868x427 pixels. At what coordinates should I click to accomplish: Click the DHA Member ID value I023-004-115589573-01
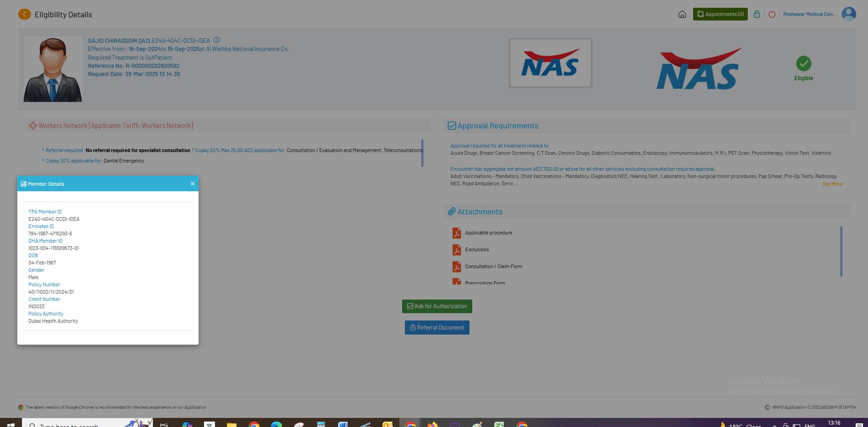[x=54, y=248]
